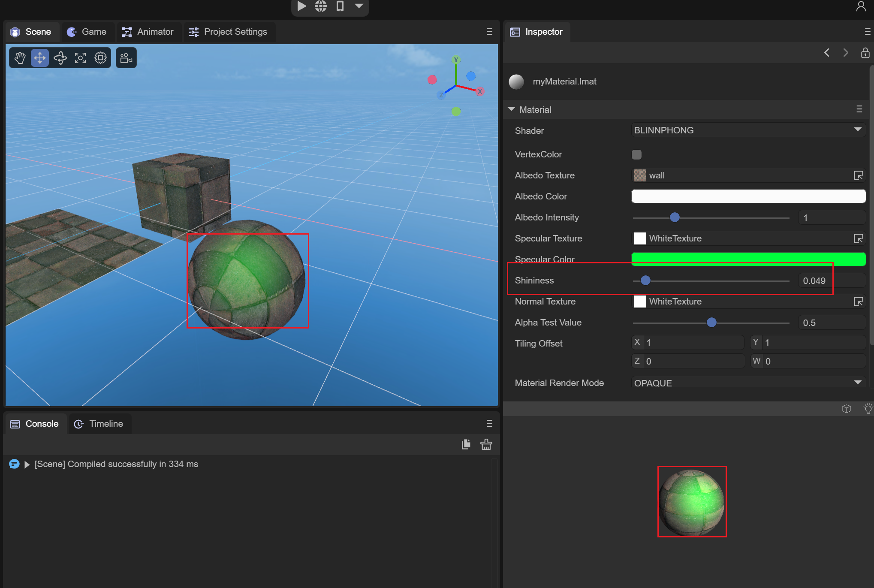Click the globe browser preview icon

(x=320, y=6)
